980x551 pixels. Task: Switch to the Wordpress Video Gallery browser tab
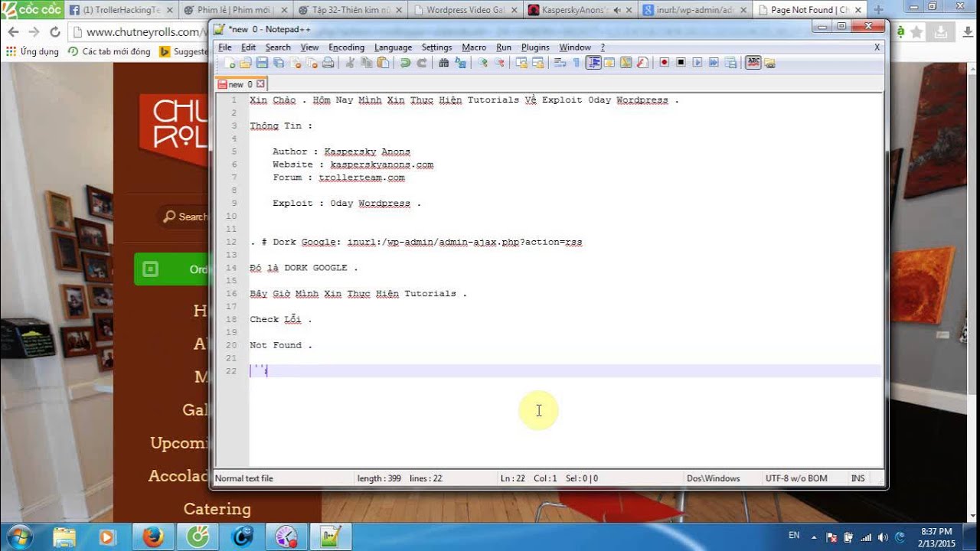[464, 10]
